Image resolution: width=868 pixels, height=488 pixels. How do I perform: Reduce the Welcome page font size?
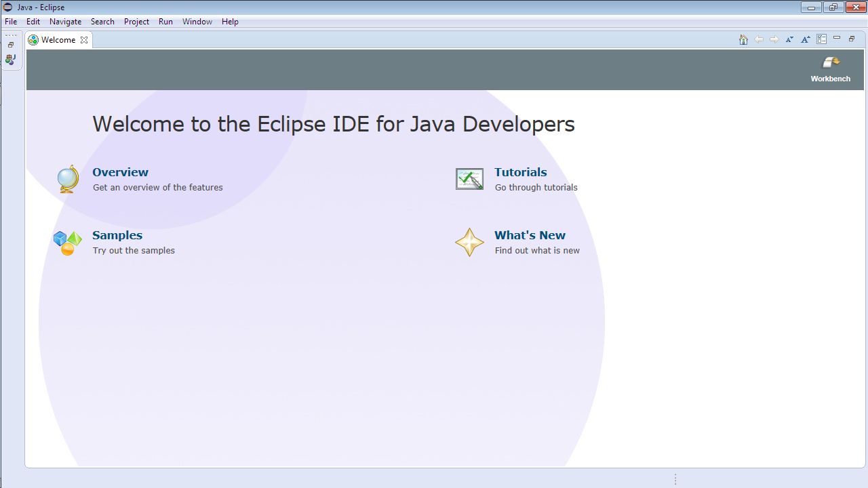pos(790,39)
